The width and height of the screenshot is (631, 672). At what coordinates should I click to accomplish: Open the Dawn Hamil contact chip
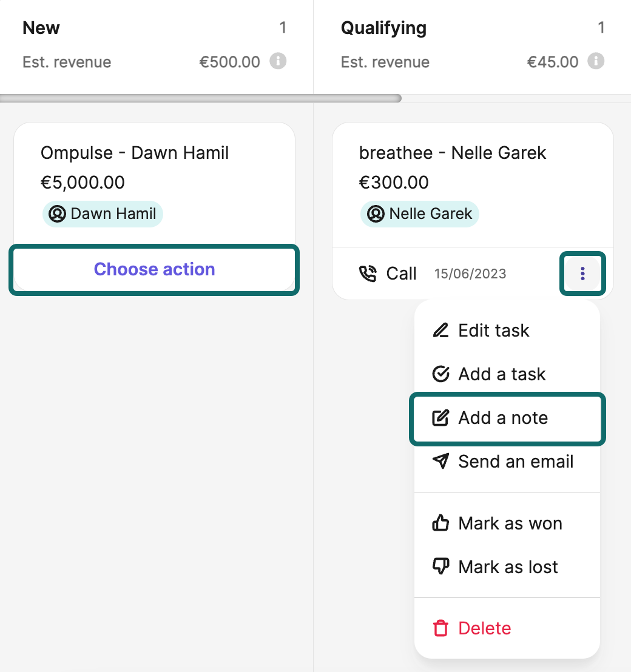pos(103,214)
